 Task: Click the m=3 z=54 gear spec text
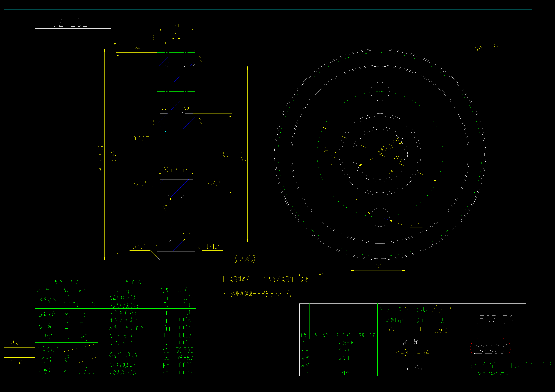(412, 353)
